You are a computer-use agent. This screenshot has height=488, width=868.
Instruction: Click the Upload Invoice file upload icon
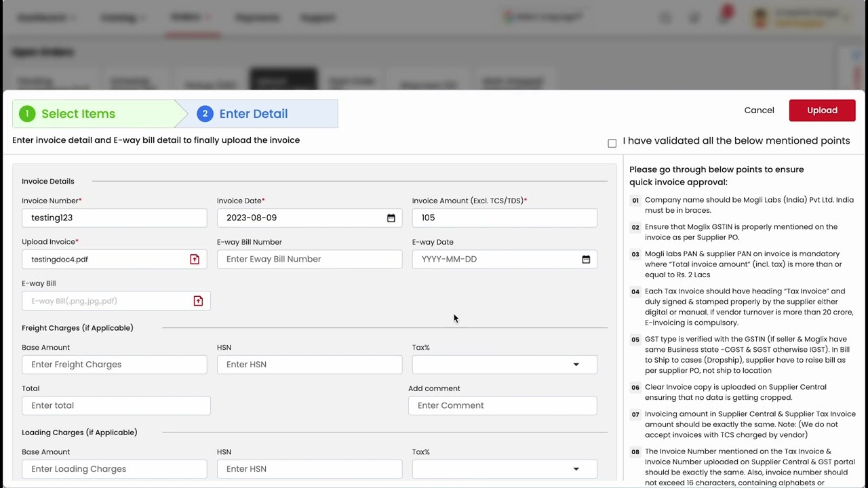[x=195, y=259]
